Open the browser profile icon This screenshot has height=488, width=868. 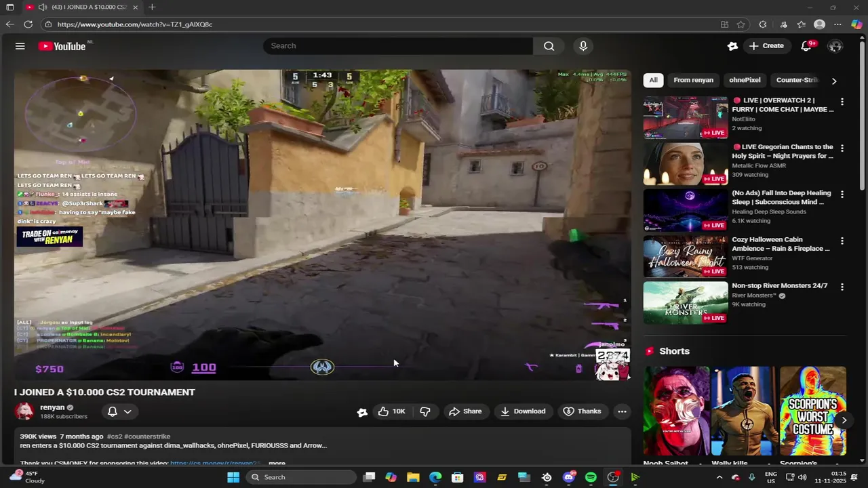pyautogui.click(x=819, y=24)
